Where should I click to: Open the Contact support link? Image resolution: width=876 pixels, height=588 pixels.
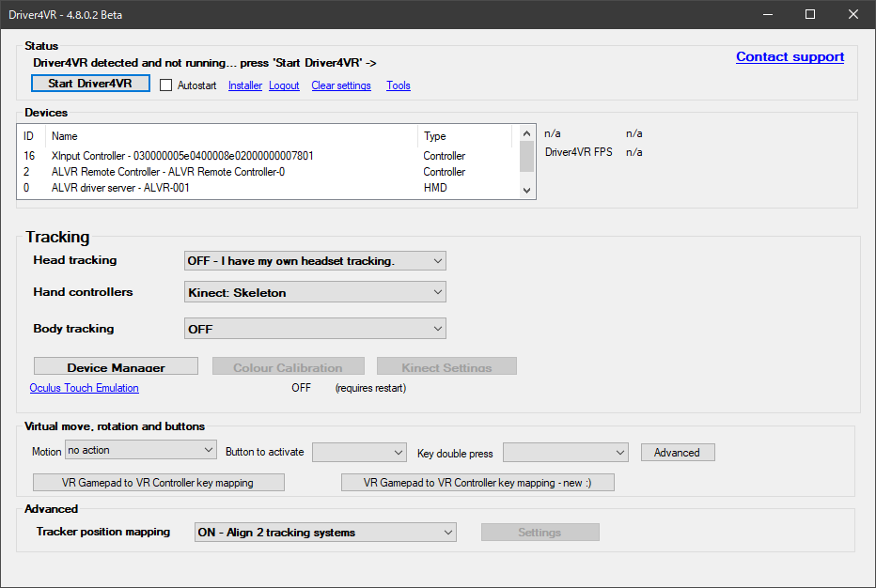click(x=790, y=57)
